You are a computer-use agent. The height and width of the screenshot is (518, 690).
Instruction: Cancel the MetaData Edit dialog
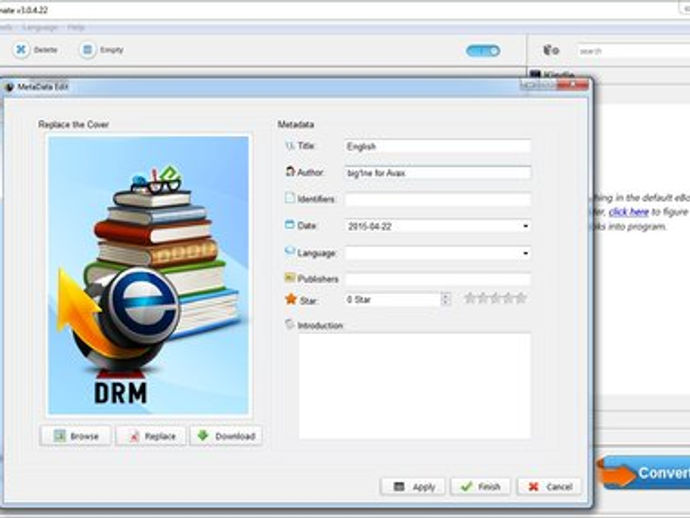(549, 487)
